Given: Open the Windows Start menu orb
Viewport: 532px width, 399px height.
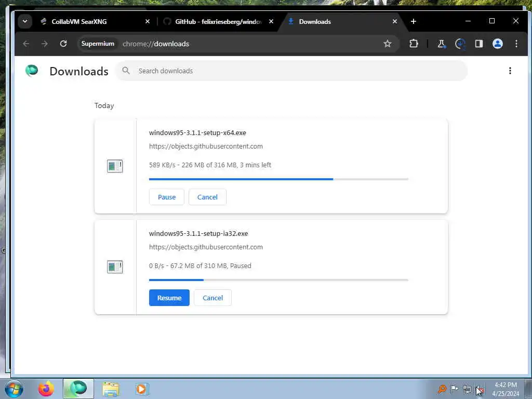Looking at the screenshot, I should (x=14, y=389).
